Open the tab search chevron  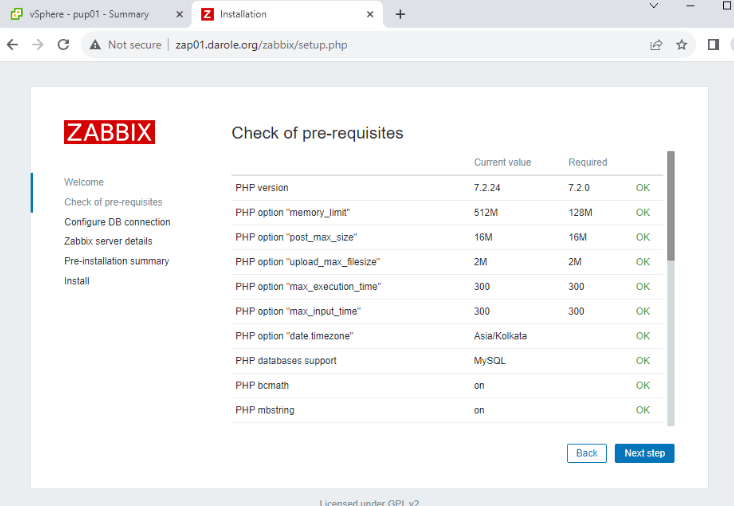click(654, 6)
